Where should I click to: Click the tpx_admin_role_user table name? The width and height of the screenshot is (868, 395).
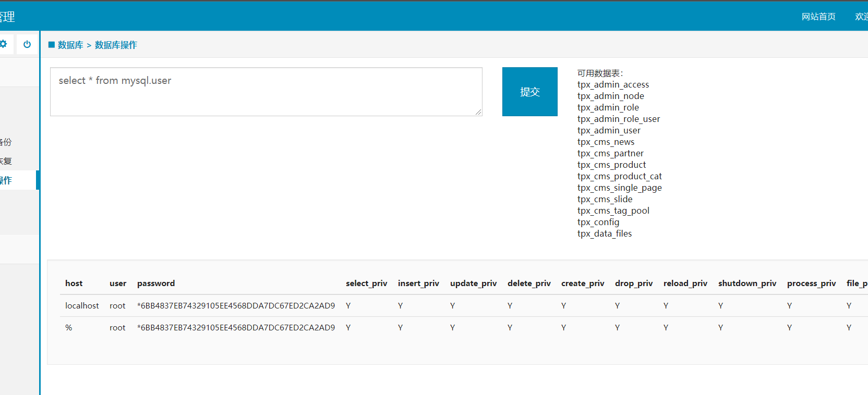619,119
